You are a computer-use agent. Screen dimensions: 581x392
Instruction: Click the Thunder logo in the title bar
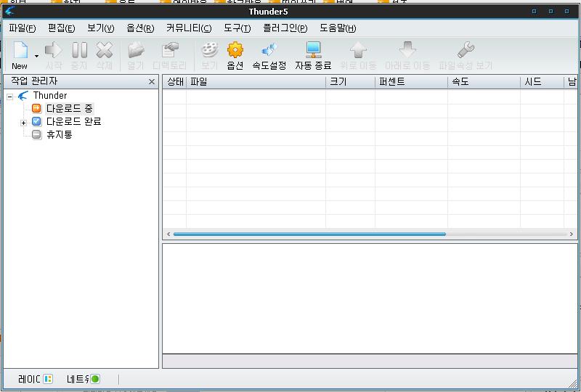pos(10,11)
